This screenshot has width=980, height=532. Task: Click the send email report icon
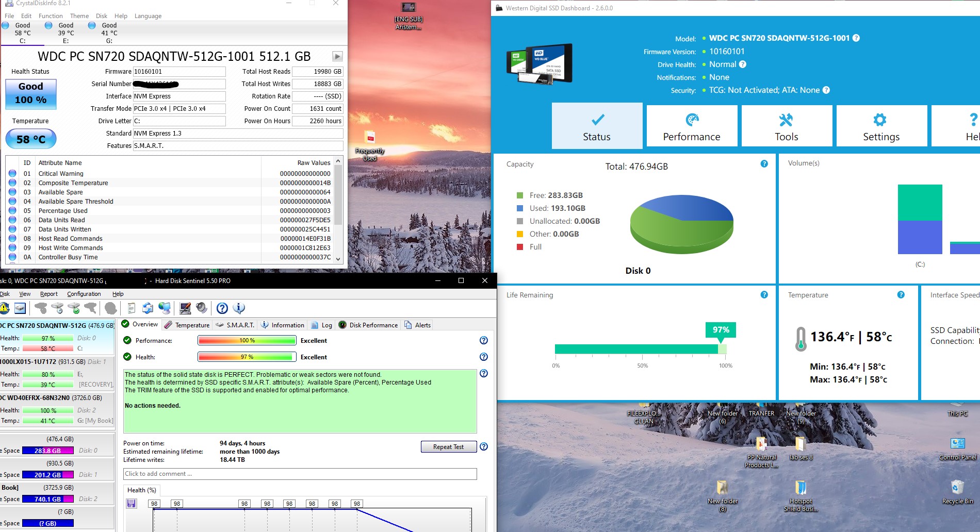(148, 308)
